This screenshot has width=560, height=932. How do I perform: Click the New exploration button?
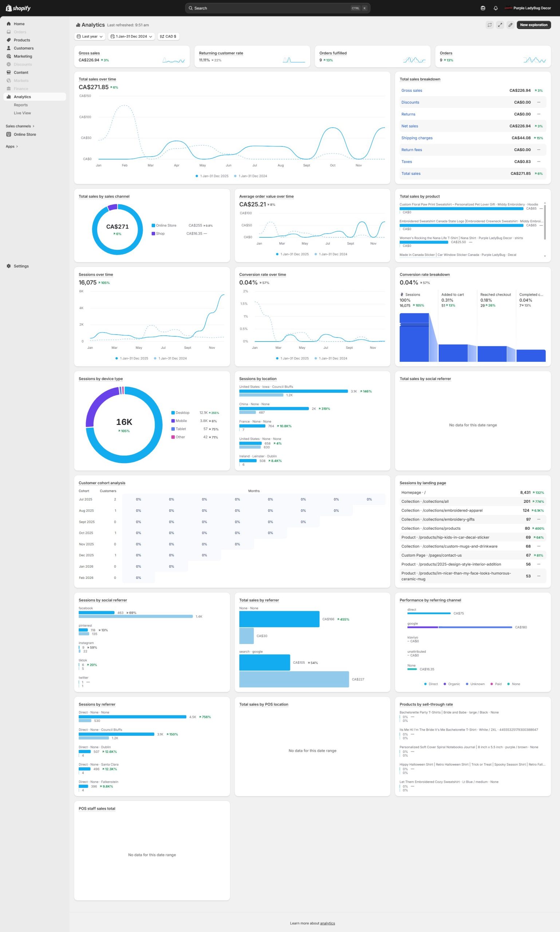pos(533,25)
